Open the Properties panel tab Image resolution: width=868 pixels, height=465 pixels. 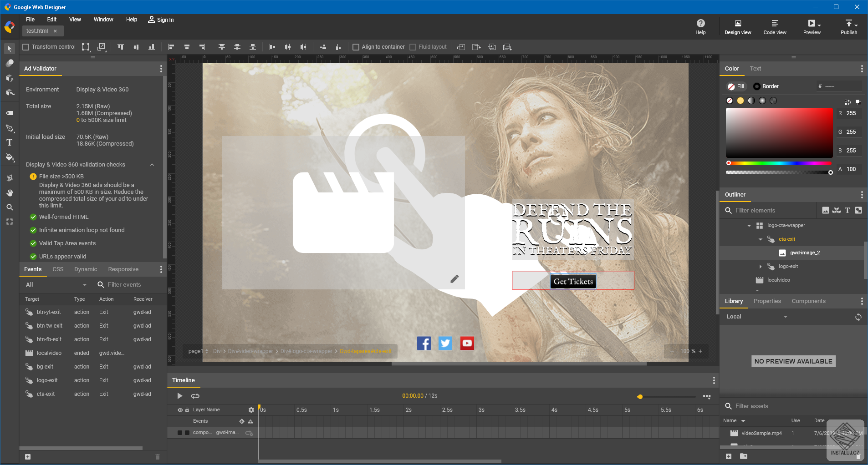(x=767, y=301)
